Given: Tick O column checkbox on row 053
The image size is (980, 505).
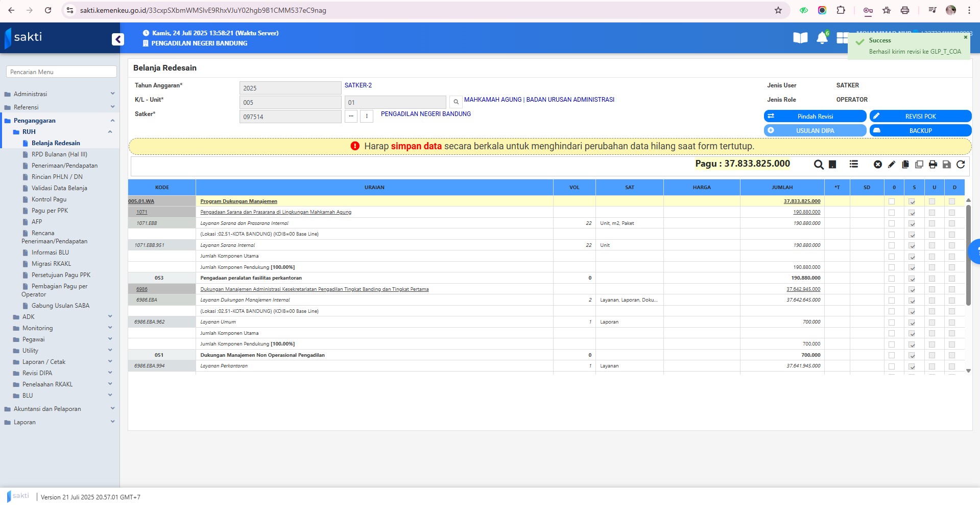Looking at the screenshot, I should 892,279.
